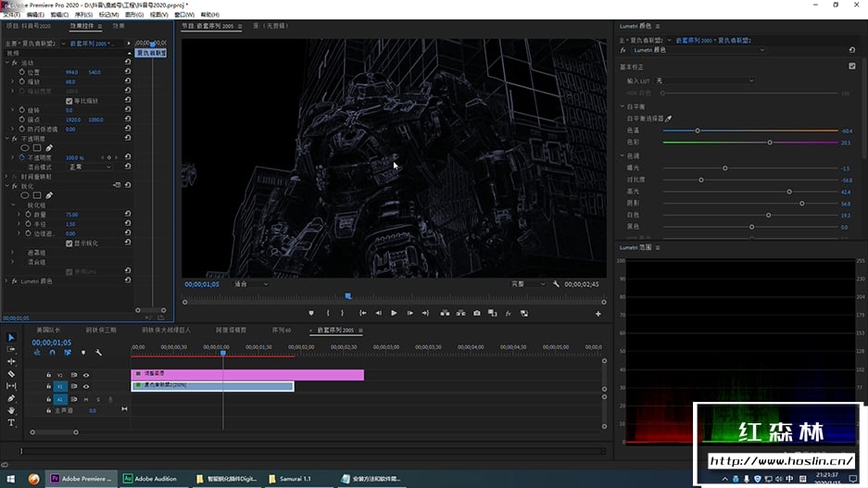Select the Ripple Edit tool
Viewport: 868px width, 488px height.
[x=11, y=362]
